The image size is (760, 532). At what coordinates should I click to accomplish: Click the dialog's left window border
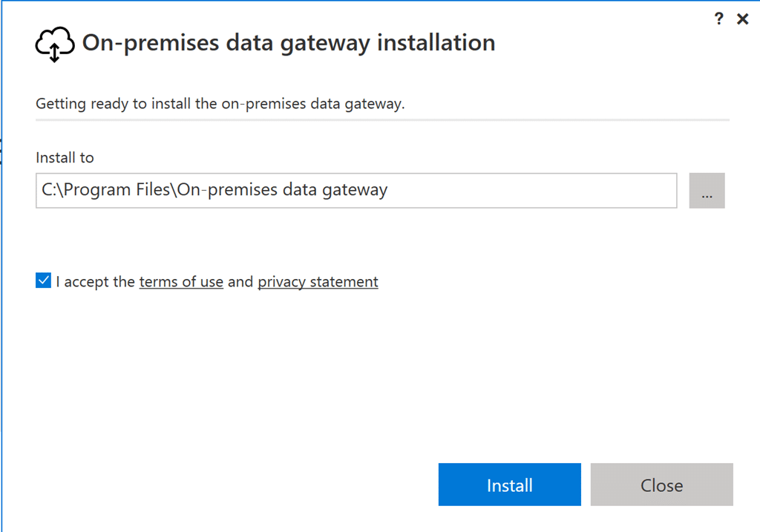click(x=1, y=297)
